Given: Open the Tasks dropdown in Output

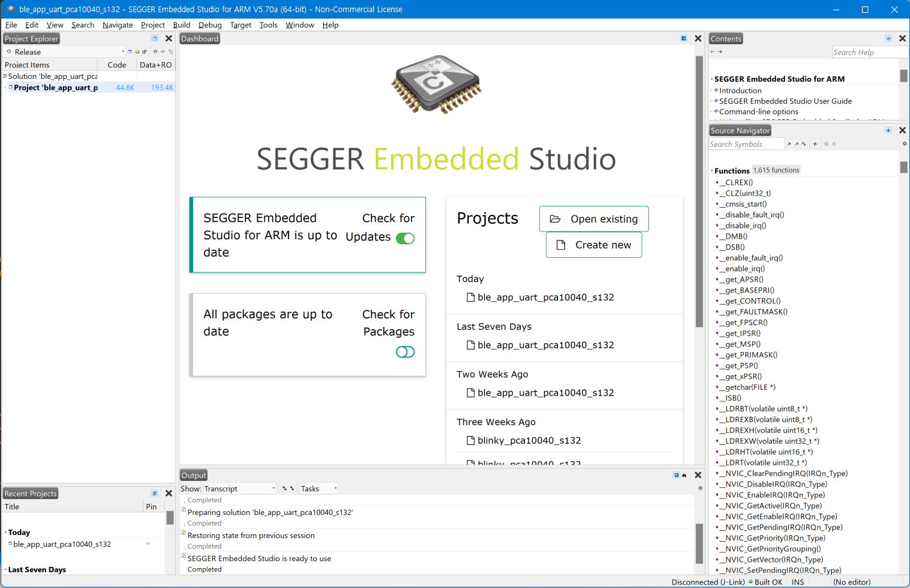Looking at the screenshot, I should (318, 489).
